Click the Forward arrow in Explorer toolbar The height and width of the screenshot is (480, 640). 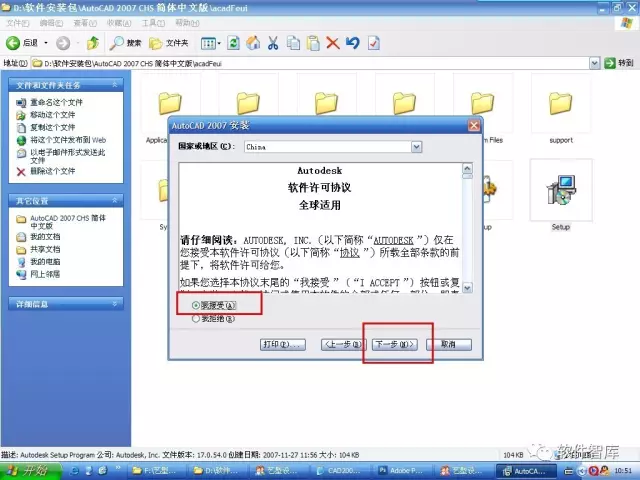[63, 43]
